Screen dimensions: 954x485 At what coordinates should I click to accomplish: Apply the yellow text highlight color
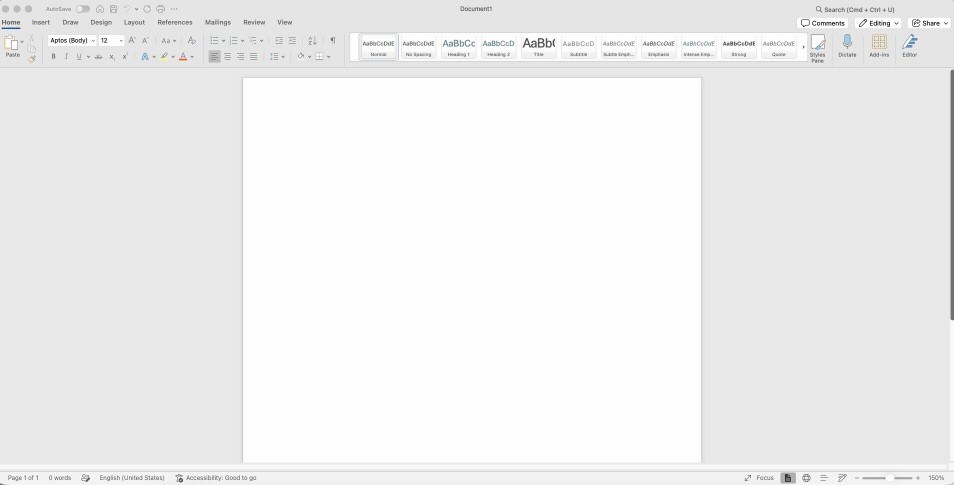tap(164, 57)
